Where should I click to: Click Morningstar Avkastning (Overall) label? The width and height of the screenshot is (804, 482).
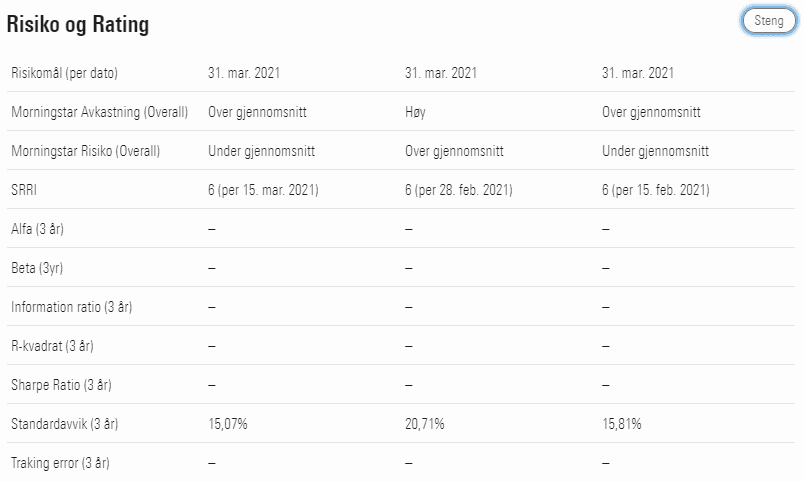pos(99,112)
